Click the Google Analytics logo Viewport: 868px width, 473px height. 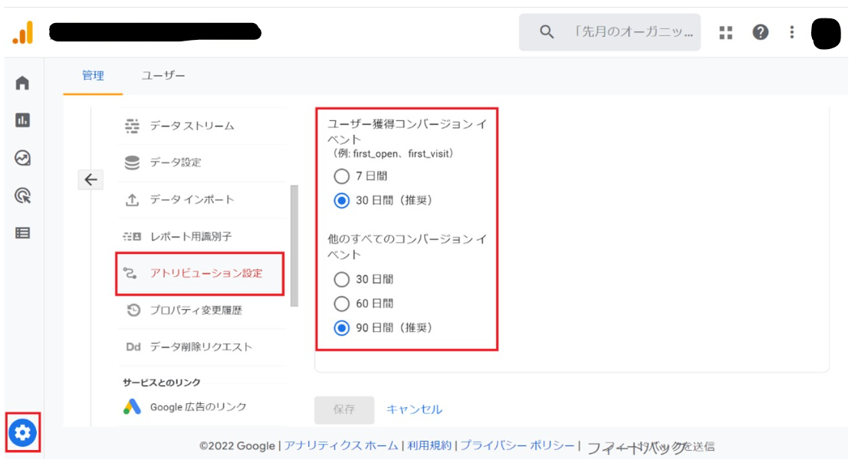click(x=23, y=33)
